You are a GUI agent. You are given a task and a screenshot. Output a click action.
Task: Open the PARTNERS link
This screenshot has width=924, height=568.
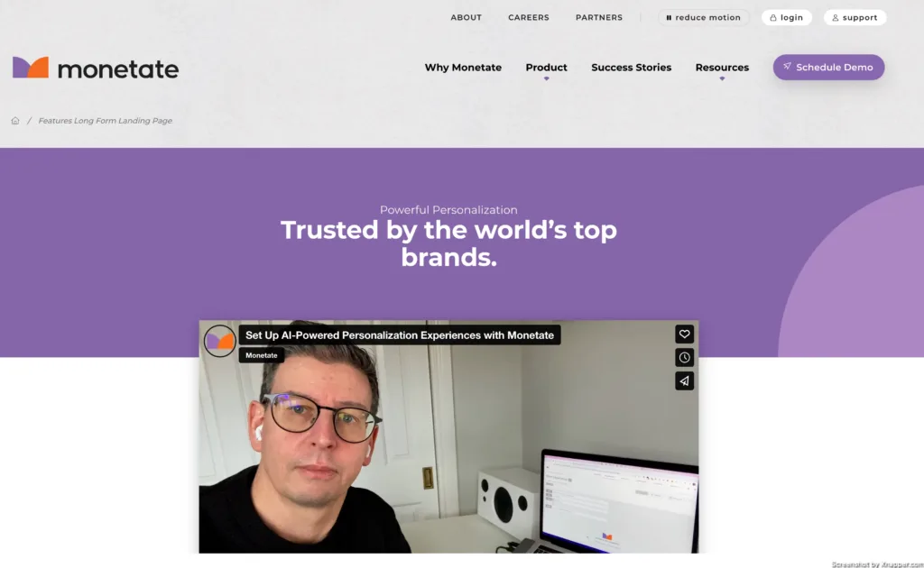[599, 18]
